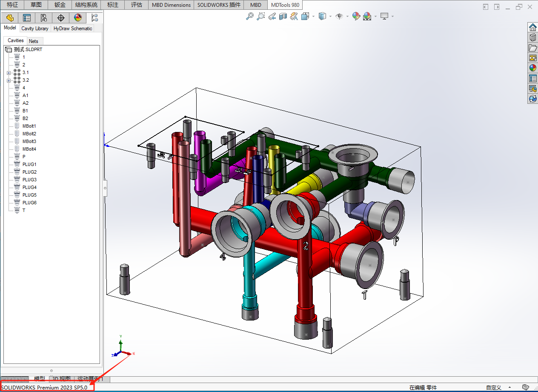The width and height of the screenshot is (538, 392).
Task: Click Display Style cube icon
Action: click(x=323, y=16)
